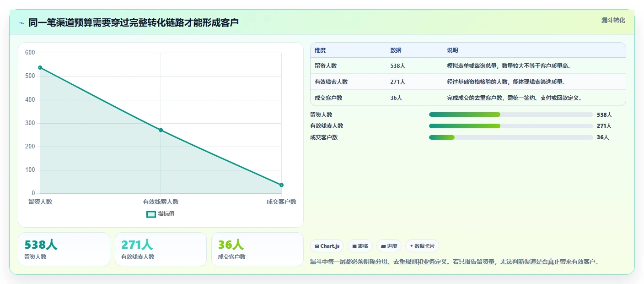Click the large 271人 data card value
This screenshot has height=284, width=644.
coord(137,245)
